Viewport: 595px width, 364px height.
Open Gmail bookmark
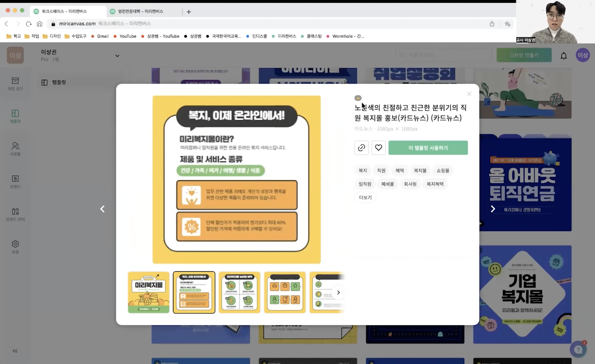[x=100, y=36]
